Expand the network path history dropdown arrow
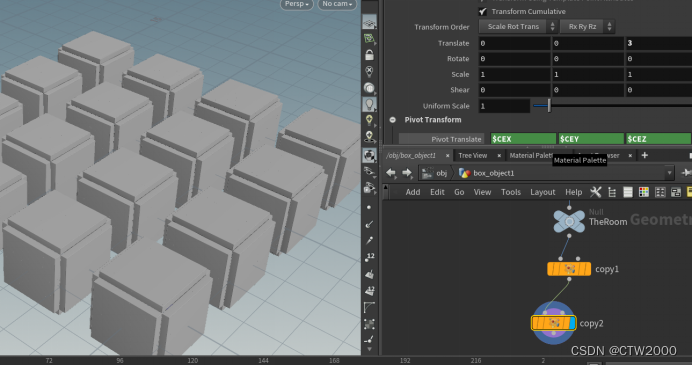Viewport: 693px width, 366px height. coord(669,173)
